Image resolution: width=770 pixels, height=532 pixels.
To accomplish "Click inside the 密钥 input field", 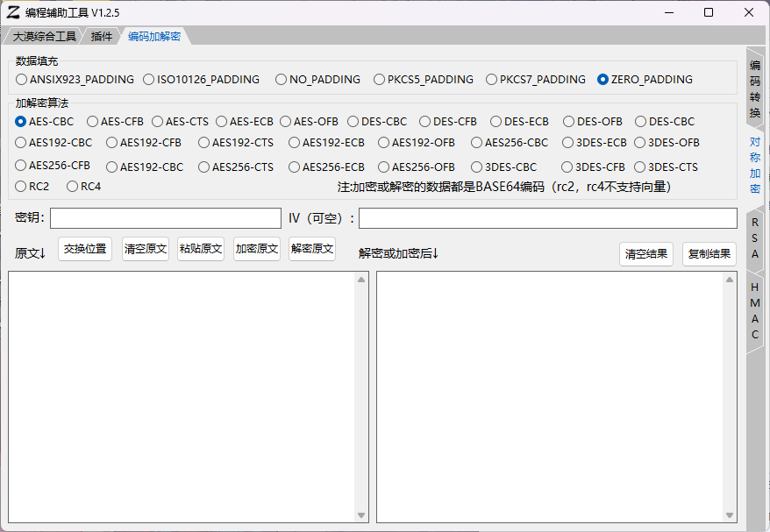I will pos(166,218).
